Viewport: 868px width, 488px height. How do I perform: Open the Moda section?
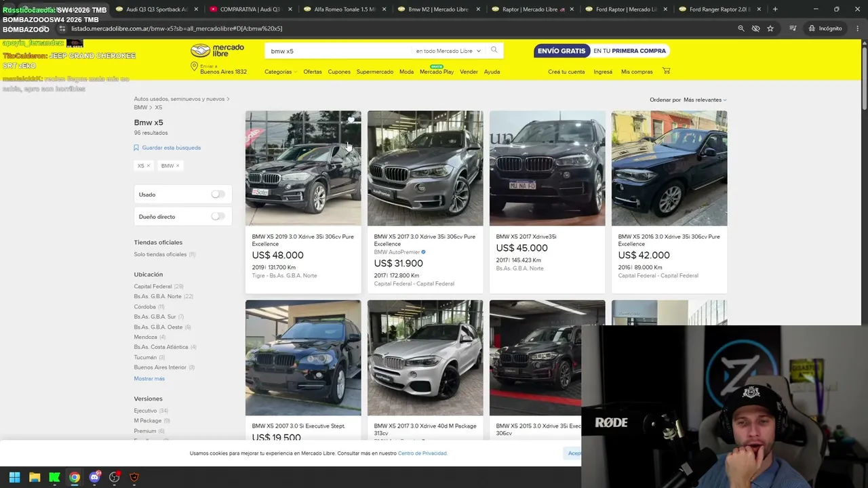point(406,72)
